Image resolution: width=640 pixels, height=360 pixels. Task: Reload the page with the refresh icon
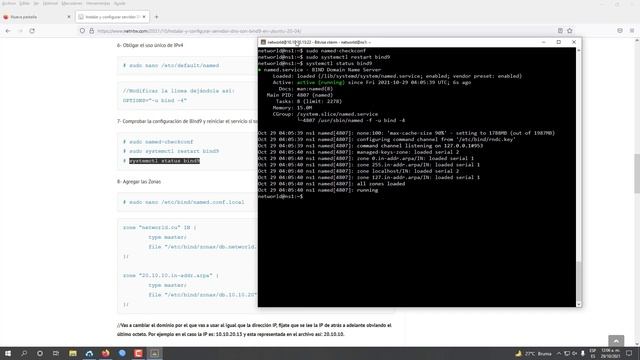click(32, 31)
